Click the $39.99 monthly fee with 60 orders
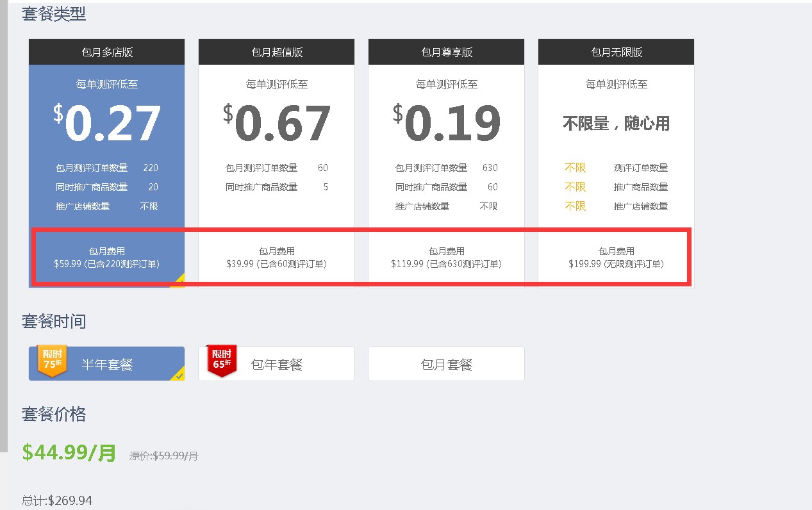812x510 pixels. tap(277, 263)
